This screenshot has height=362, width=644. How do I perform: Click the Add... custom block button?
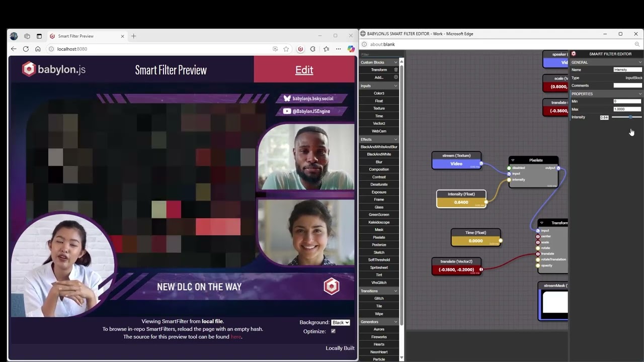tap(379, 77)
